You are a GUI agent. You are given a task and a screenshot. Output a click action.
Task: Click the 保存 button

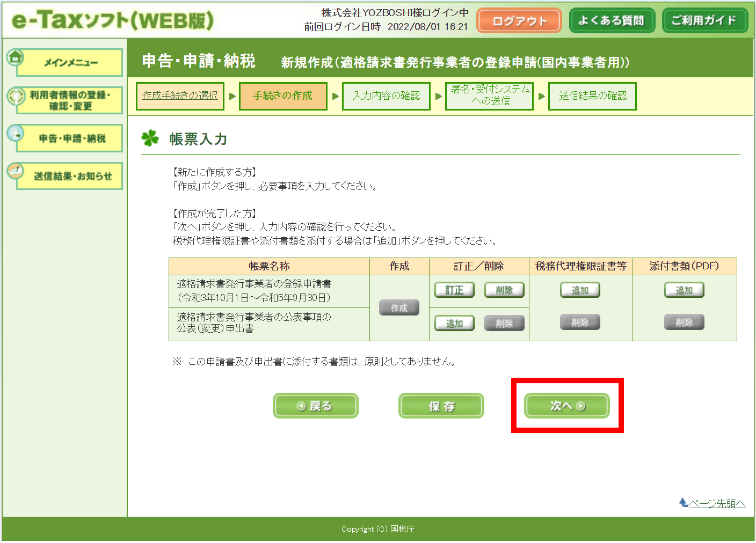point(441,406)
